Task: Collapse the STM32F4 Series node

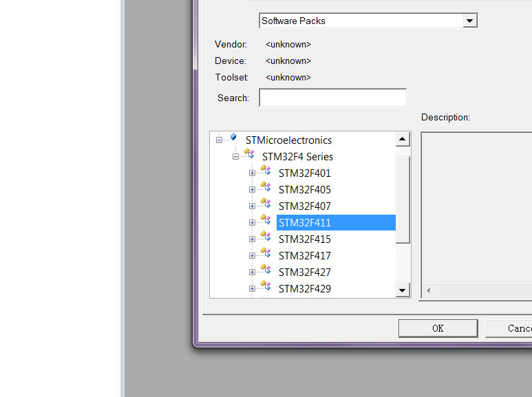Action: 235,156
